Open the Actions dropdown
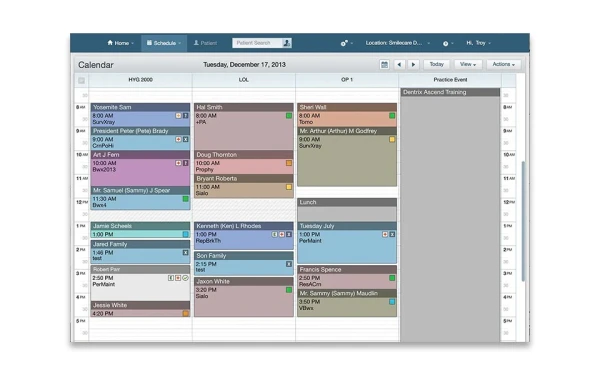This screenshot has width=600, height=375. pyautogui.click(x=504, y=64)
